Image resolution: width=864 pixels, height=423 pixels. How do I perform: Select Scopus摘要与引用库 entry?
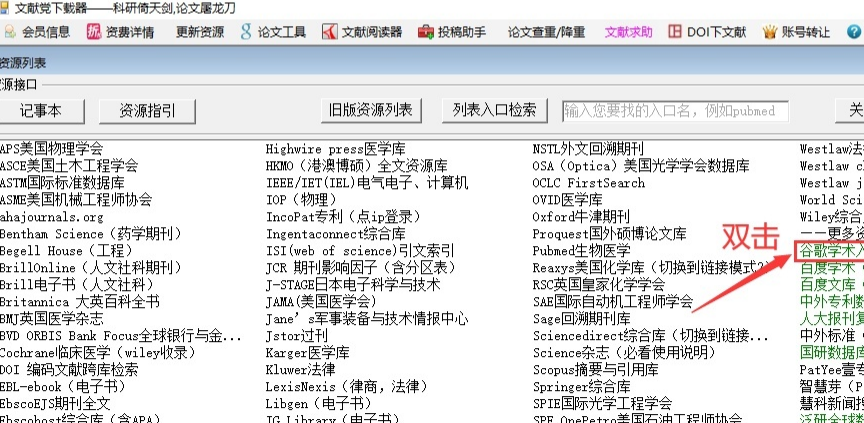pyautogui.click(x=596, y=370)
